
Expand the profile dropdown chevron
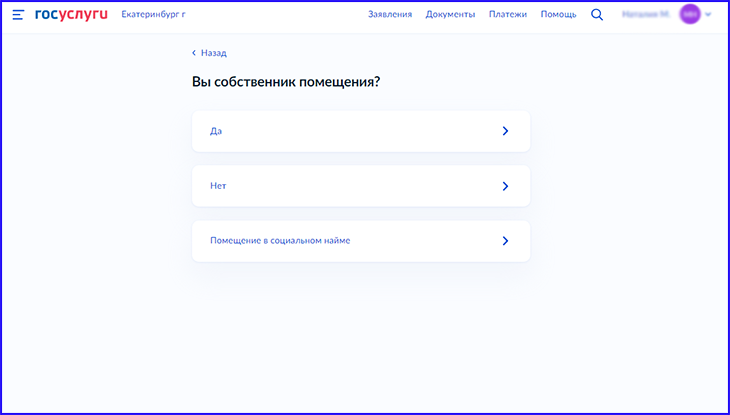(709, 15)
